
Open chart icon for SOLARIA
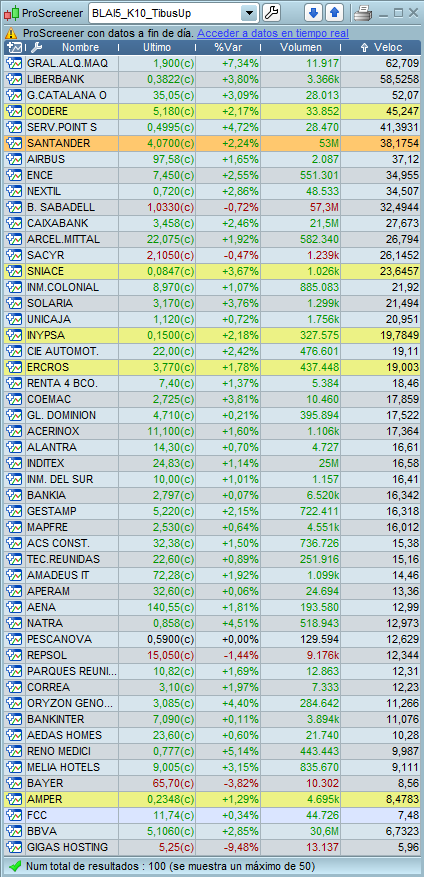(x=13, y=303)
